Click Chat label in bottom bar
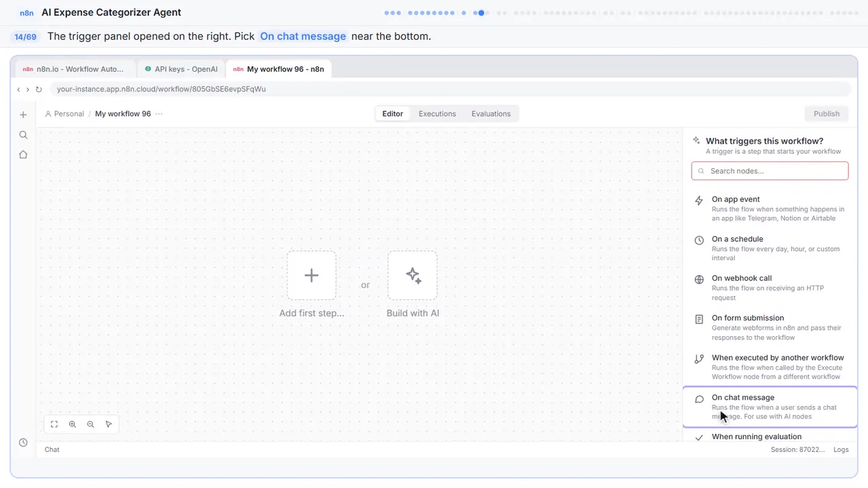The width and height of the screenshot is (868, 488). (x=52, y=449)
